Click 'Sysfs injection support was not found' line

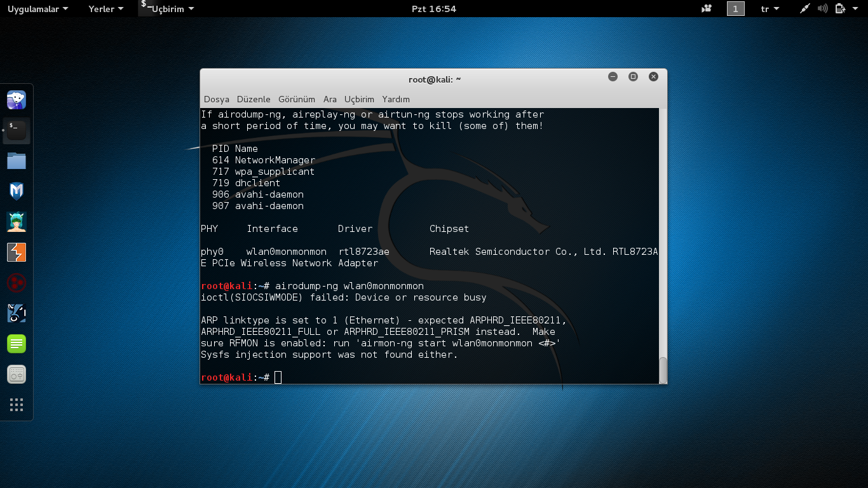click(x=329, y=355)
